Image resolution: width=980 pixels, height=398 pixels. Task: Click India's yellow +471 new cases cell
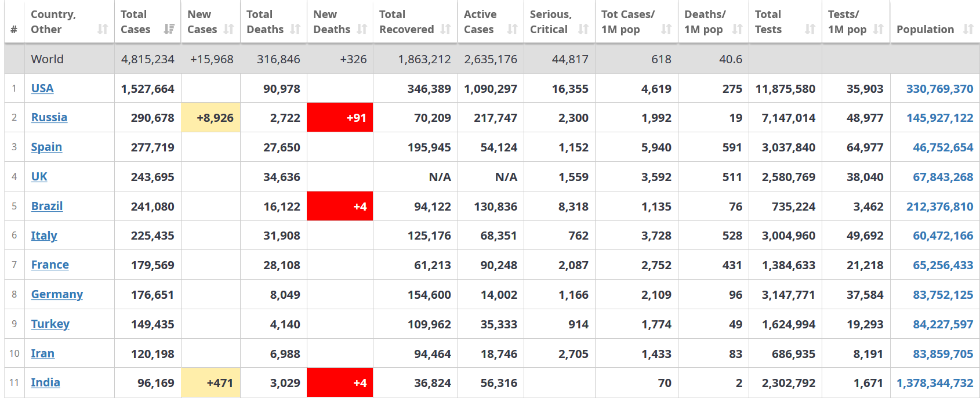[x=210, y=383]
